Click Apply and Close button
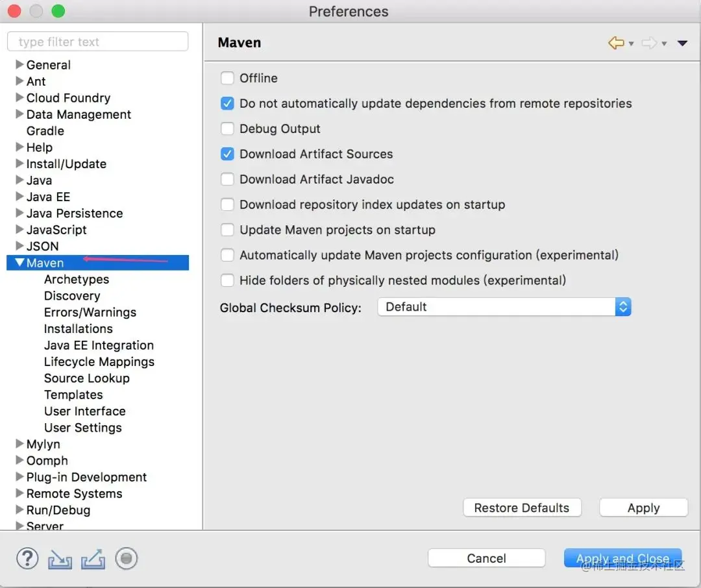The height and width of the screenshot is (588, 701). tap(622, 559)
